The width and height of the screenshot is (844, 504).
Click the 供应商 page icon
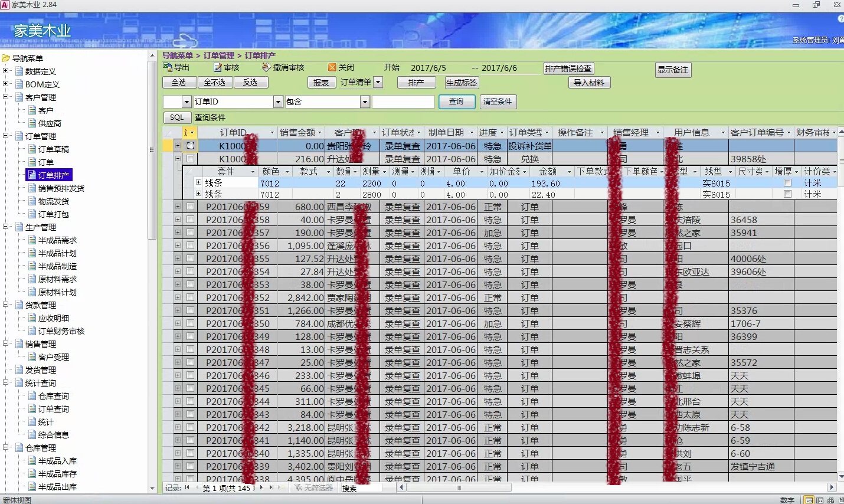pyautogui.click(x=32, y=123)
